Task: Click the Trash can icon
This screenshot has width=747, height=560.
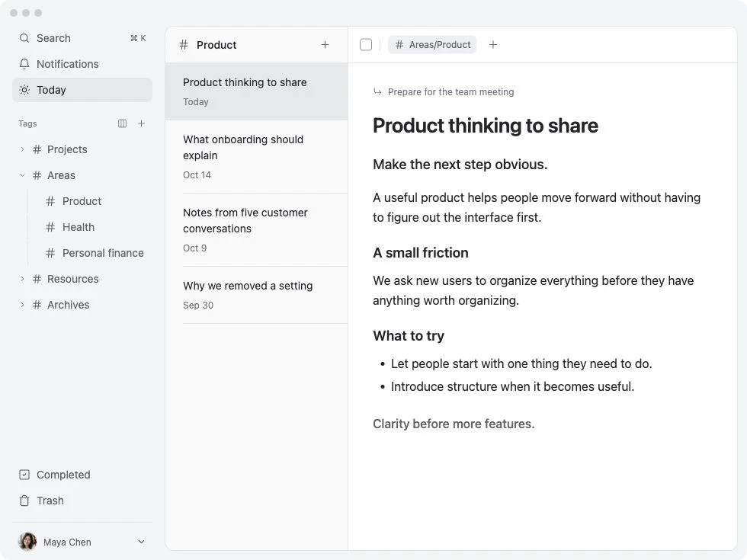Action: click(24, 501)
